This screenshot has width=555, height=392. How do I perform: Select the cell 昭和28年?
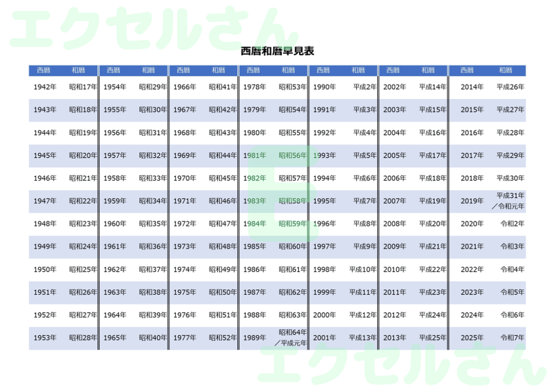[x=83, y=338]
